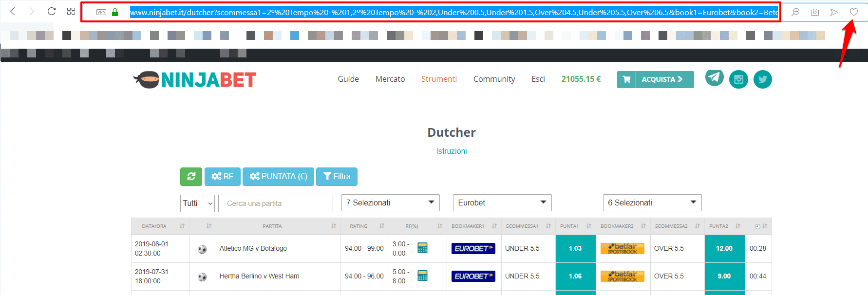Screen dimensions: 868x295
Task: Open the Instagram icon link
Action: click(738, 79)
